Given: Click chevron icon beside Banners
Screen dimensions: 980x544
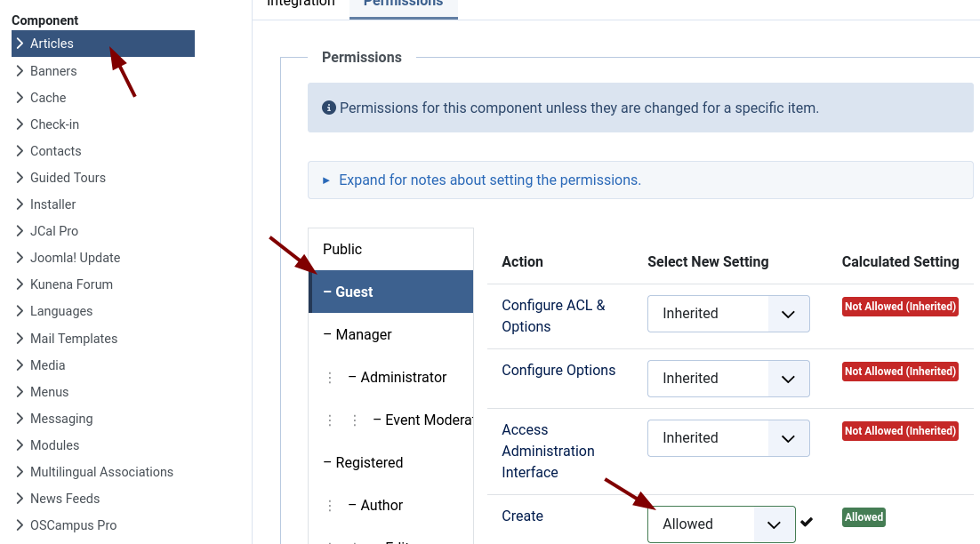Looking at the screenshot, I should [20, 71].
